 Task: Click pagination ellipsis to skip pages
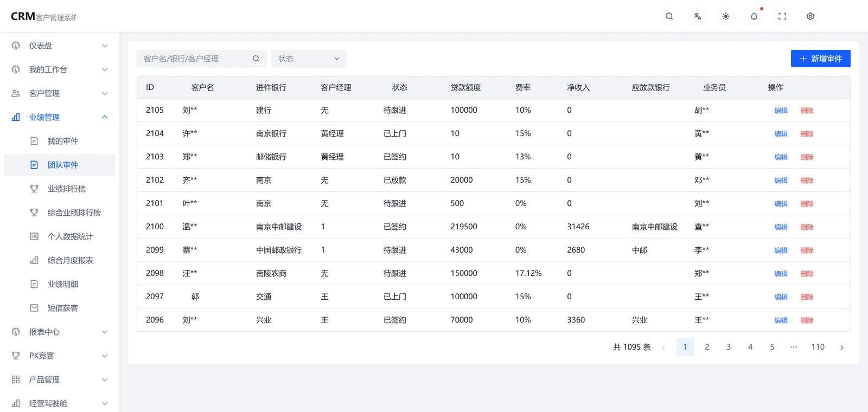click(x=794, y=347)
